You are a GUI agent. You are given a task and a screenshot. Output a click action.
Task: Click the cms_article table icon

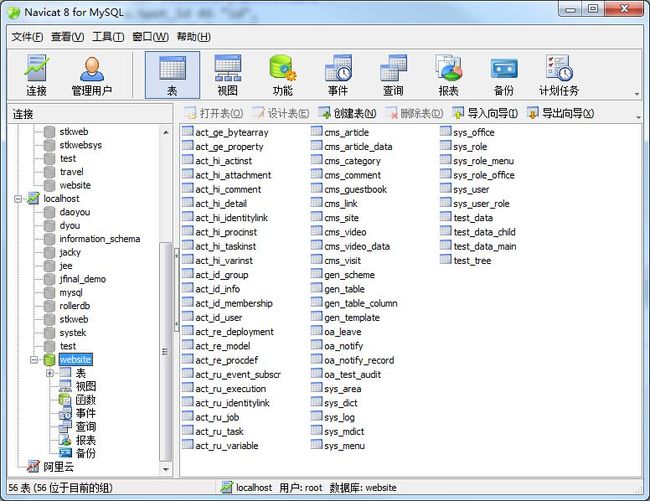pos(317,131)
